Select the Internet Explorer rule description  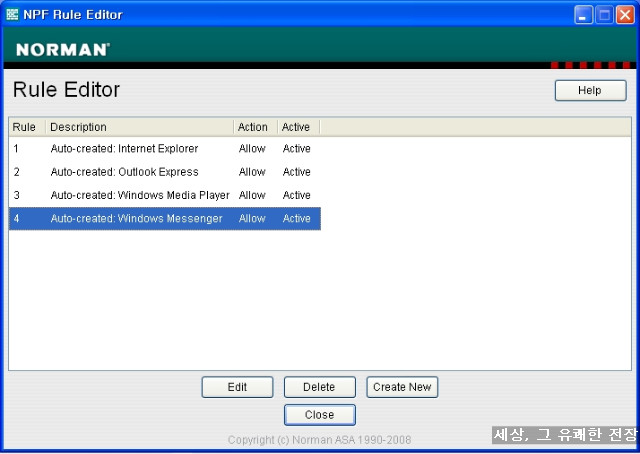tap(124, 148)
